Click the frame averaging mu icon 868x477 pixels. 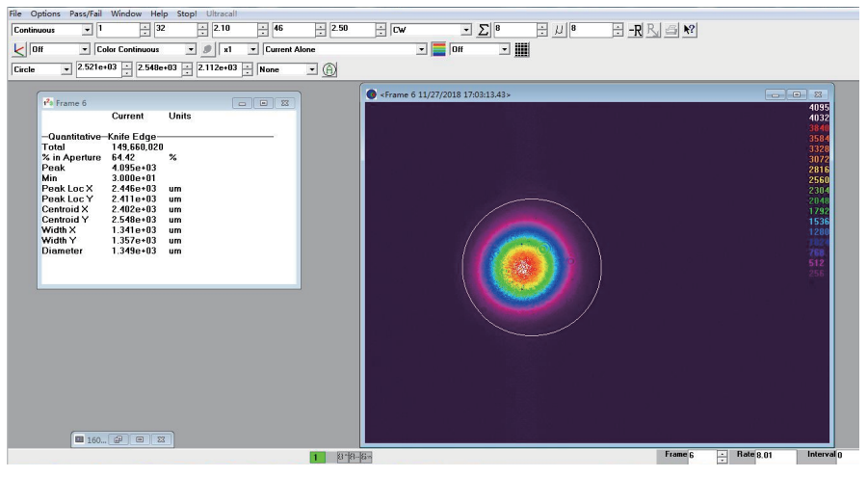click(559, 30)
